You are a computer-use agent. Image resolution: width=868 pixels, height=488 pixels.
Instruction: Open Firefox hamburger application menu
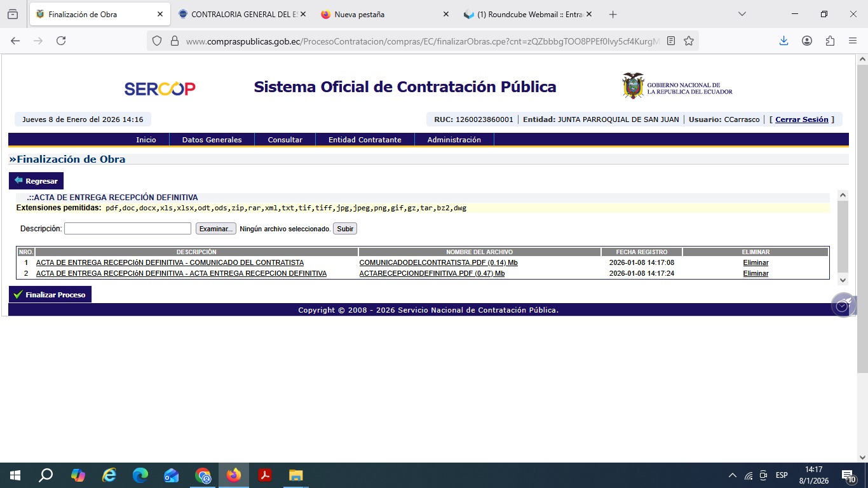853,41
